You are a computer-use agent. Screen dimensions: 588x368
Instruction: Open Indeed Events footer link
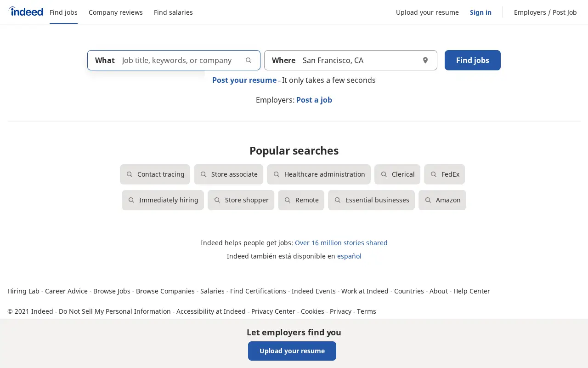coord(314,291)
